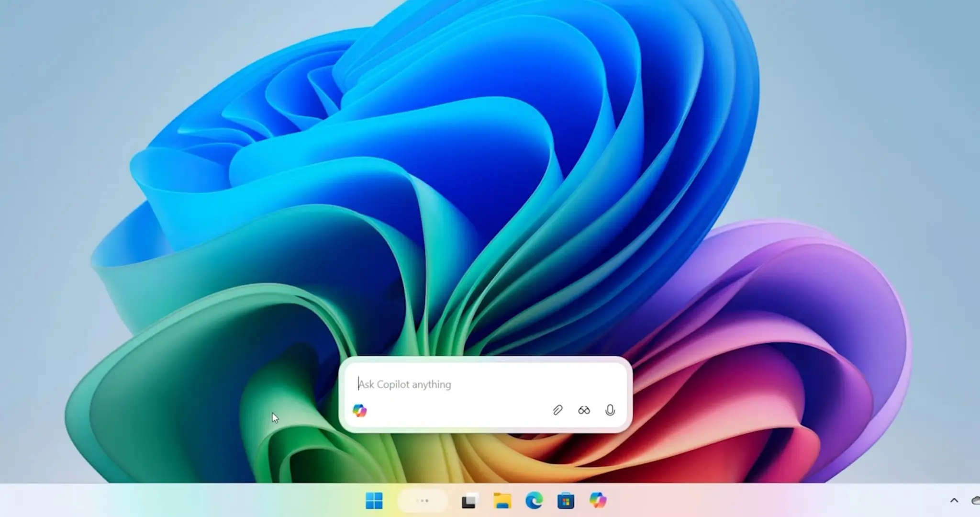Click the Copilot logo inside the prompt box
The height and width of the screenshot is (517, 980).
359,410
